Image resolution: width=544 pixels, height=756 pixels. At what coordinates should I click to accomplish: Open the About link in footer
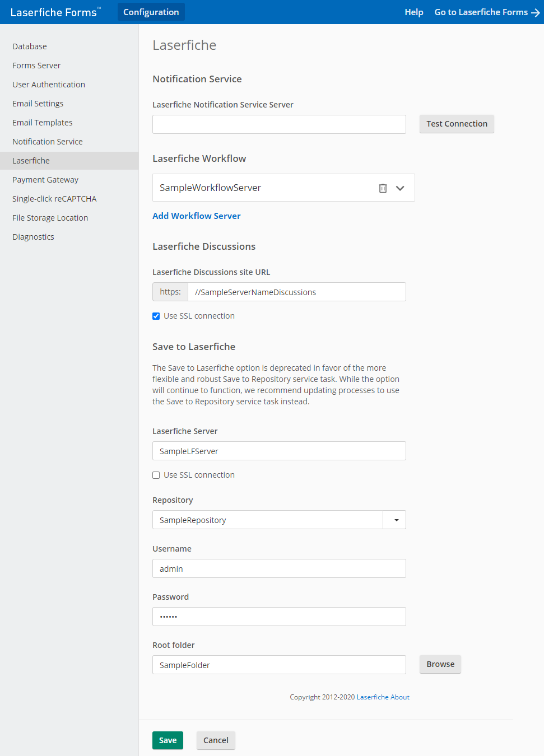point(400,697)
